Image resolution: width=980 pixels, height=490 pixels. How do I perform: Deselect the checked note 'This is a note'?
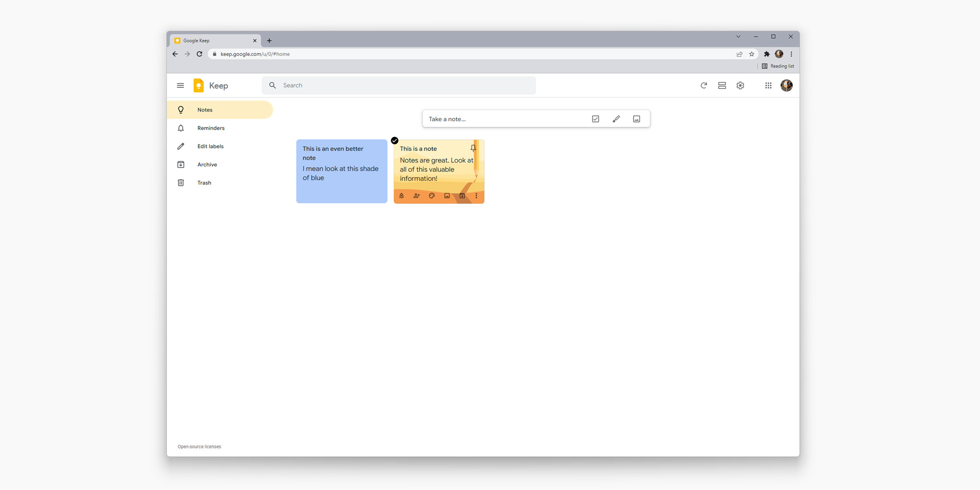394,141
